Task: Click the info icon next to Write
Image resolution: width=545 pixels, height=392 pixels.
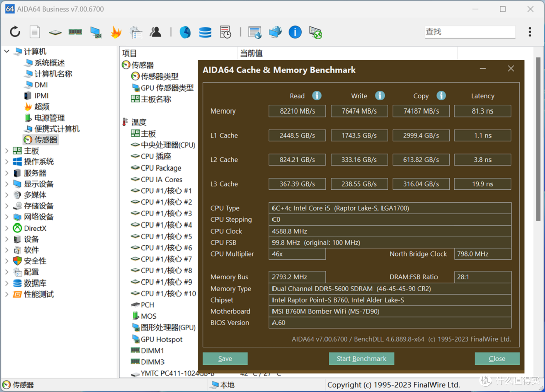Action: point(379,95)
